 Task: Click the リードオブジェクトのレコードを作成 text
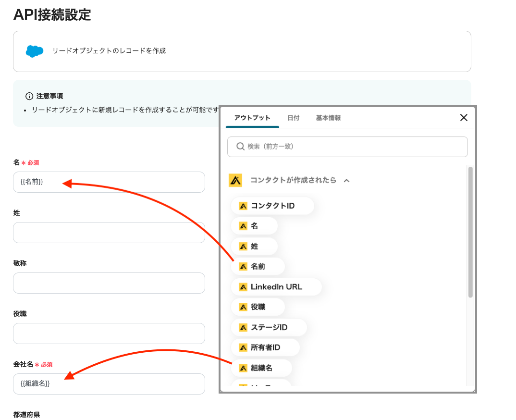pos(109,50)
